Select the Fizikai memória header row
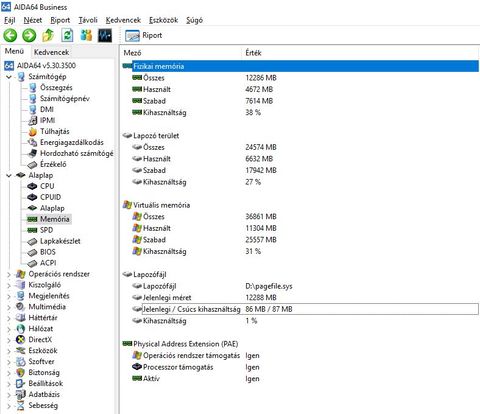The height and width of the screenshot is (414, 480). point(300,66)
